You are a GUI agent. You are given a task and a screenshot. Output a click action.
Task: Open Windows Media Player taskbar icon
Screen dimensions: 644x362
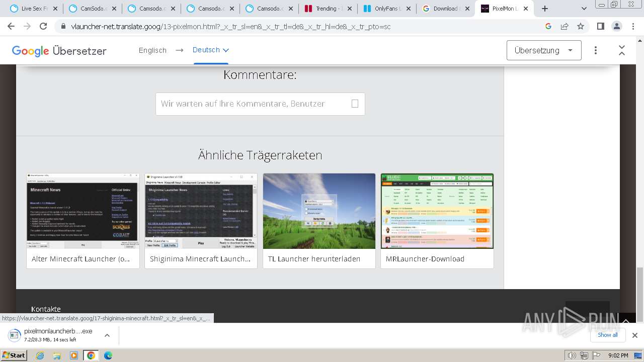(74, 355)
